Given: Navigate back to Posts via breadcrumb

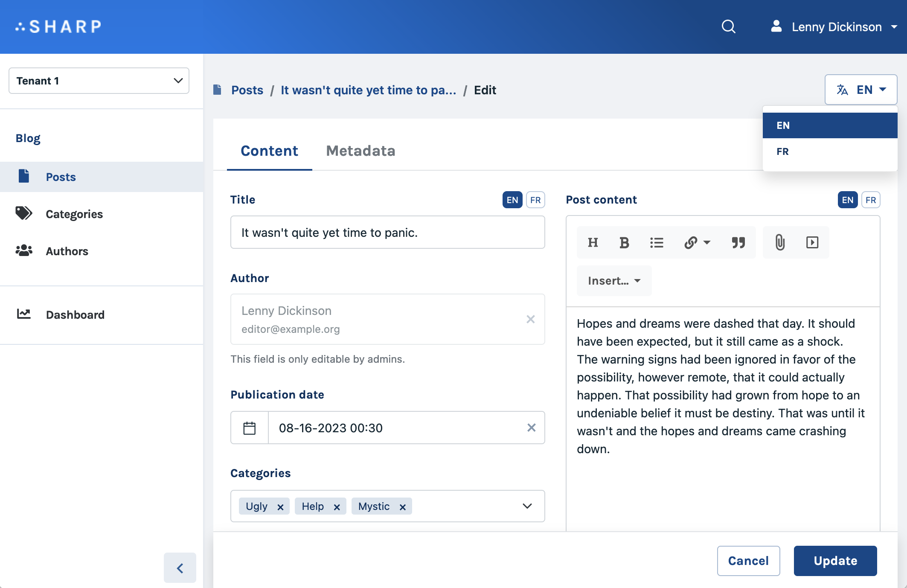Looking at the screenshot, I should coord(247,90).
